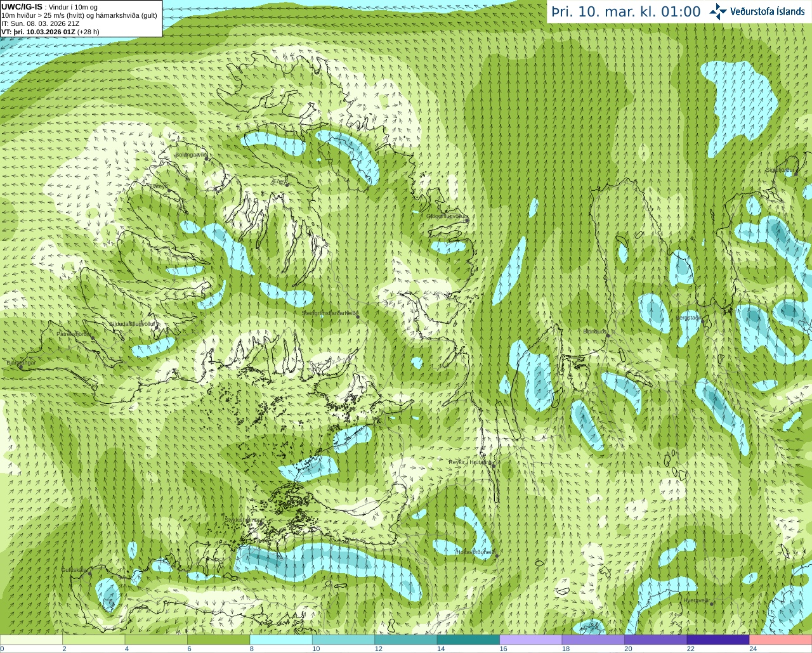Click the Siglufjörður station marker
Screen dimensions: 812x653
(797, 174)
